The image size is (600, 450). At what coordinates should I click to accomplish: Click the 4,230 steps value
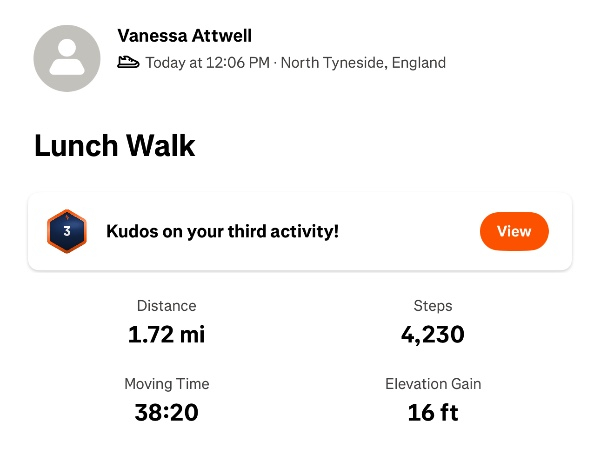[x=433, y=334]
